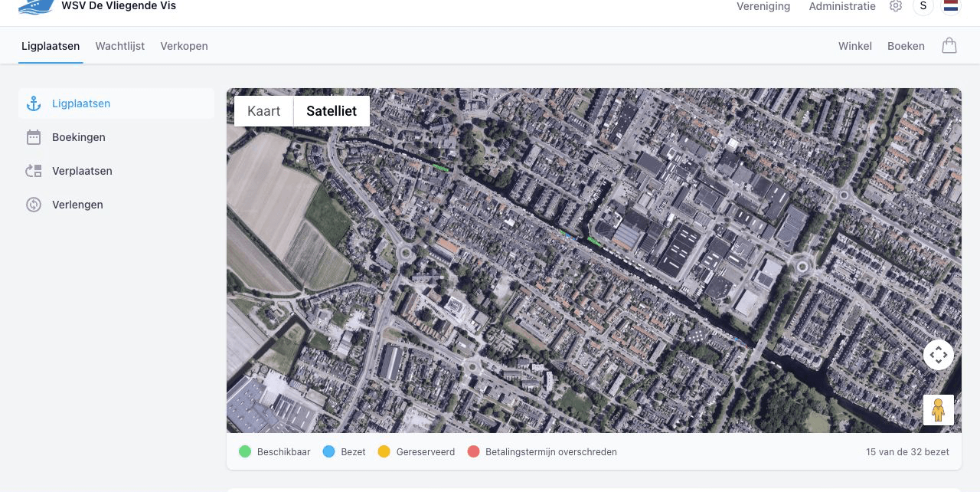This screenshot has width=980, height=492.
Task: Click the map camera pan control
Action: pos(939,355)
